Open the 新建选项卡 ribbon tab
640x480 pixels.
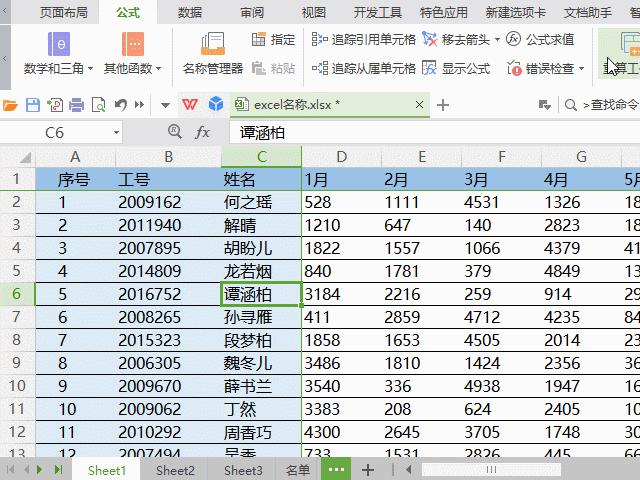point(516,12)
